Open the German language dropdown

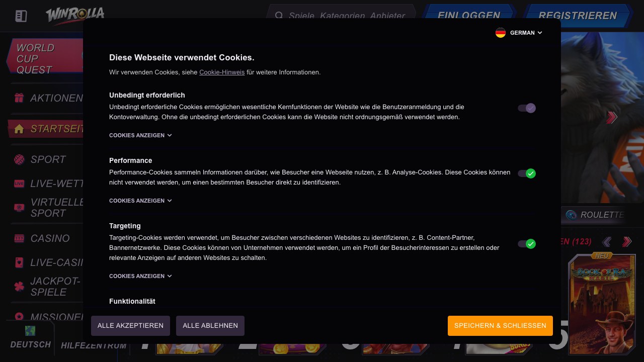(x=519, y=33)
